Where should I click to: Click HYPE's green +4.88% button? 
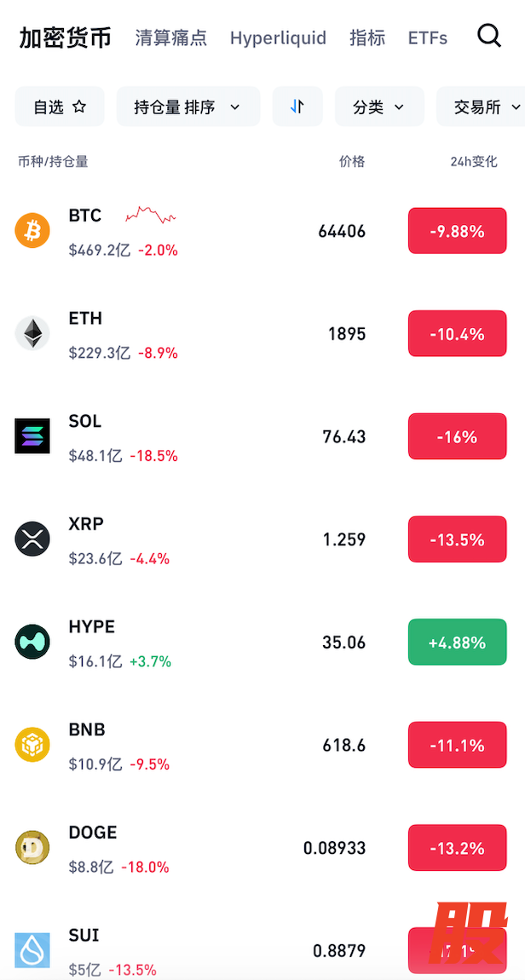click(x=457, y=642)
